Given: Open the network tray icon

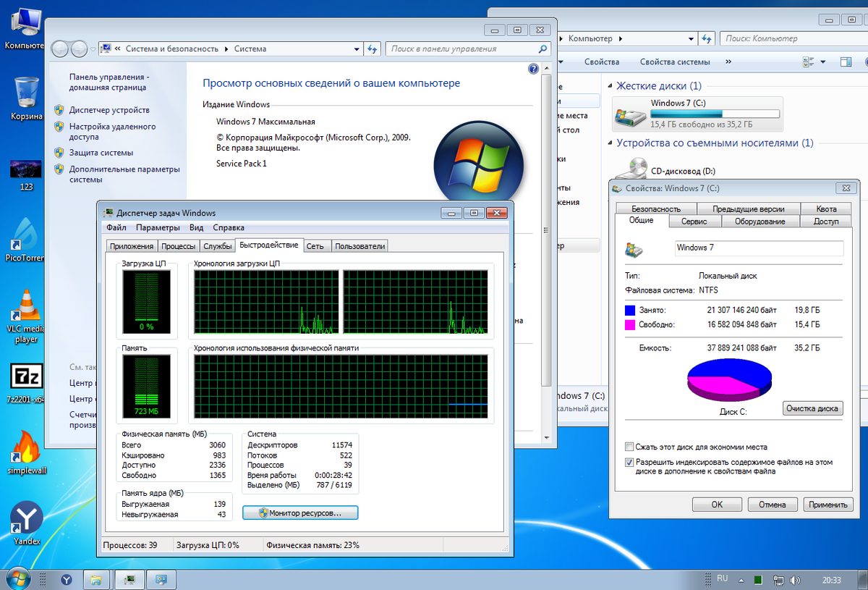Looking at the screenshot, I should (778, 580).
